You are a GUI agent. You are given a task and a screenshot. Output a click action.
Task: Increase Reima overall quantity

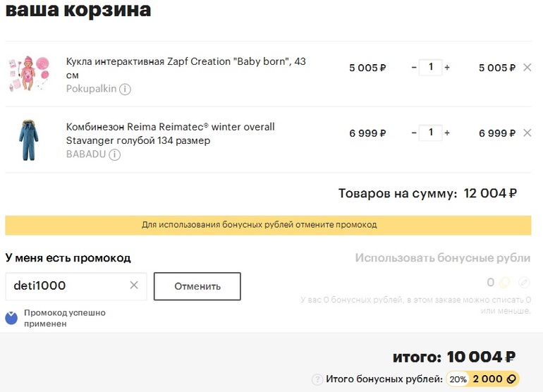447,133
